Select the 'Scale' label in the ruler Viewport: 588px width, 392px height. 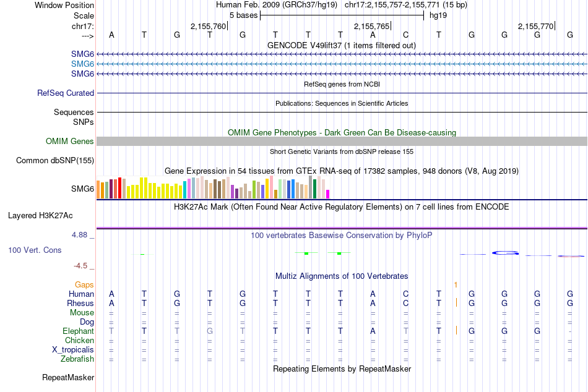point(84,15)
